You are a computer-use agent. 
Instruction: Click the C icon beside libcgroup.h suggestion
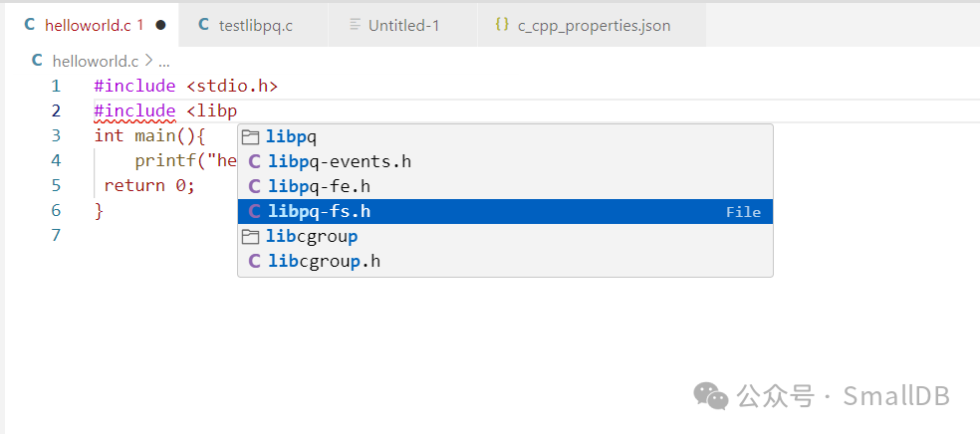point(254,262)
